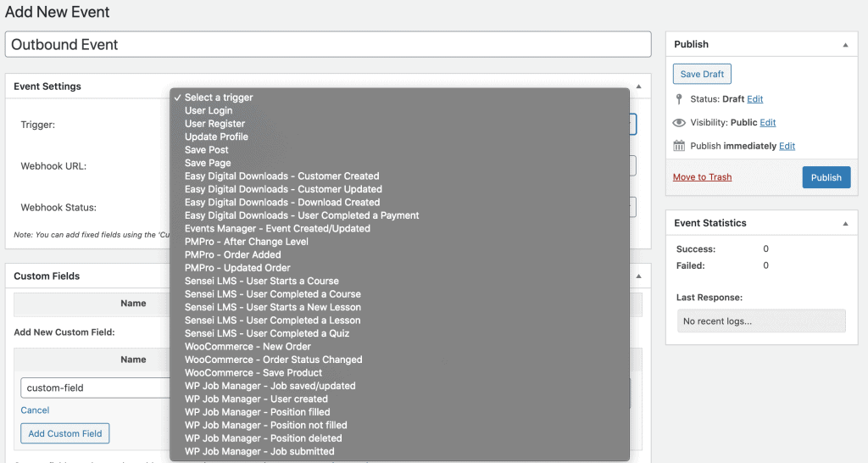Viewport: 868px width, 463px height.
Task: Select Events Manager - Event Created/Updated
Action: [x=399, y=229]
